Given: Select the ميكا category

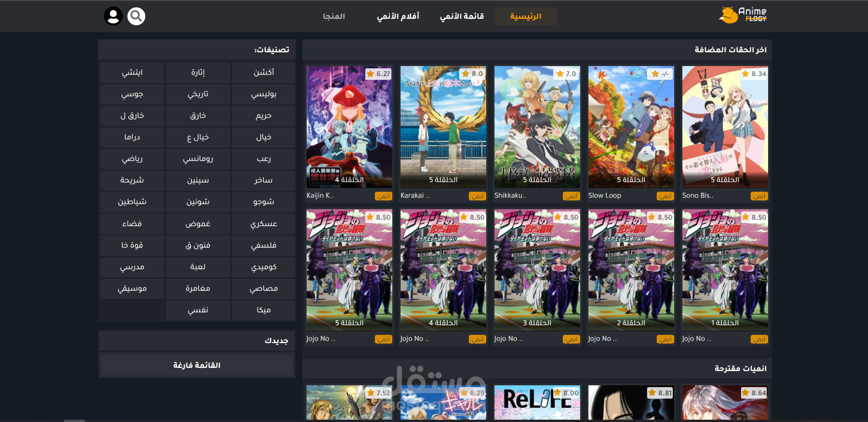Looking at the screenshot, I should coord(264,310).
